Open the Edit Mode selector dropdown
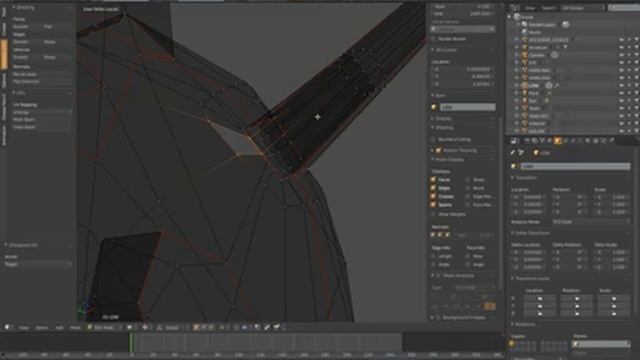 104,327
